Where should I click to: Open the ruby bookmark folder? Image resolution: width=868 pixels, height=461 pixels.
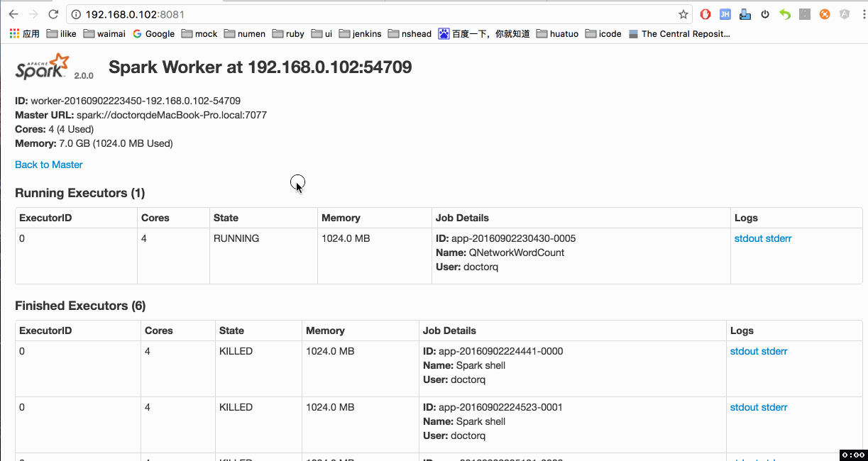[x=288, y=33]
